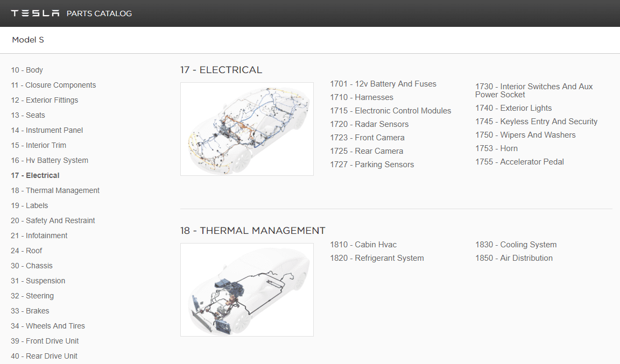Click the 18 - THERMAL MANAGEMENT section heading
Screen dimensions: 620x364
pyautogui.click(x=252, y=231)
